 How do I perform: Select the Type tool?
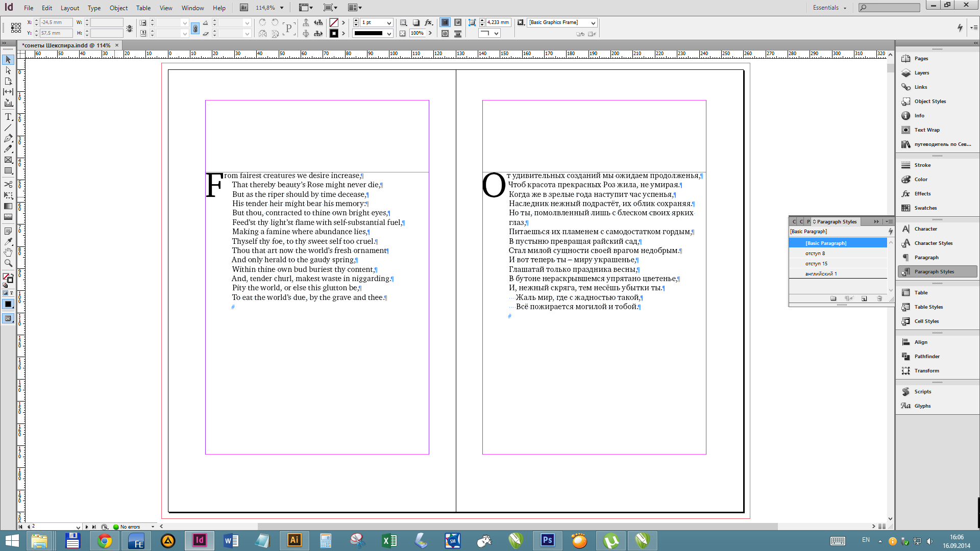point(8,117)
